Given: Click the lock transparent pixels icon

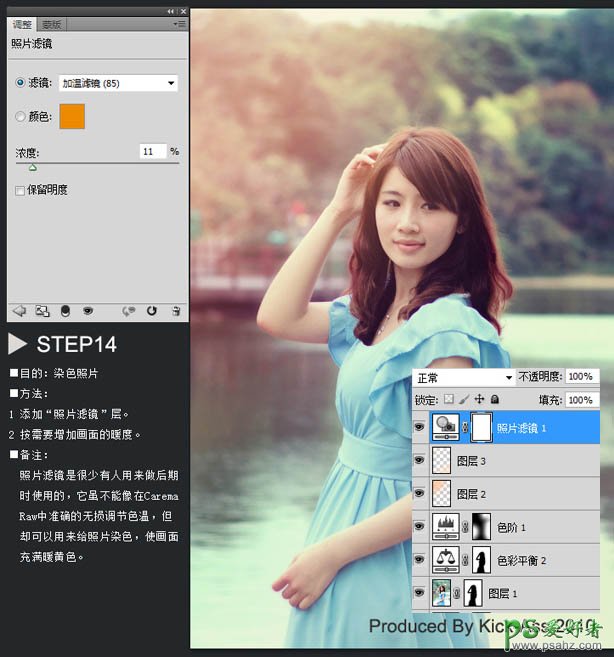Looking at the screenshot, I should (x=448, y=399).
